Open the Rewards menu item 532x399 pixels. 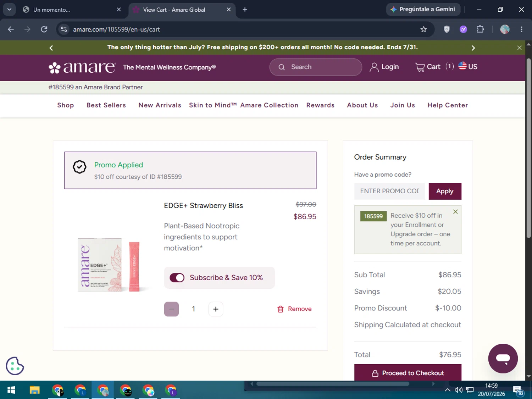pyautogui.click(x=320, y=105)
